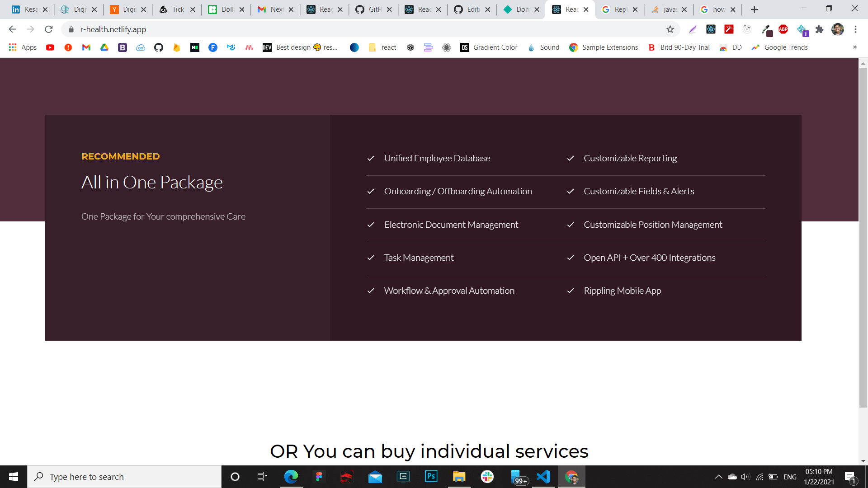The image size is (868, 488).
Task: Open the React DevTools extension icon
Action: point(711,29)
